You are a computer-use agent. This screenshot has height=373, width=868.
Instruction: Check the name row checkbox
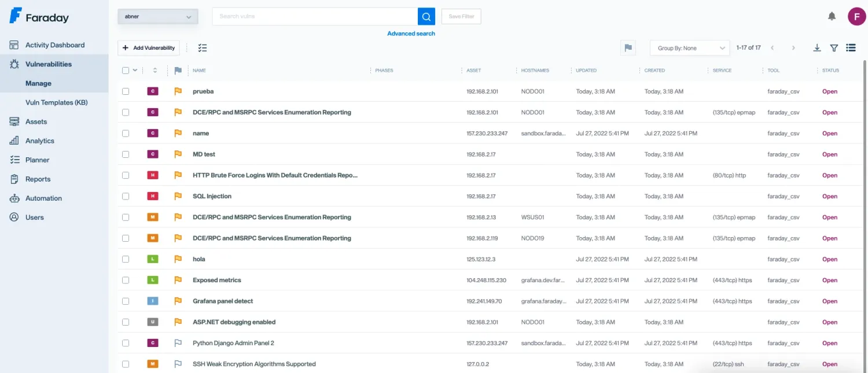tap(126, 134)
